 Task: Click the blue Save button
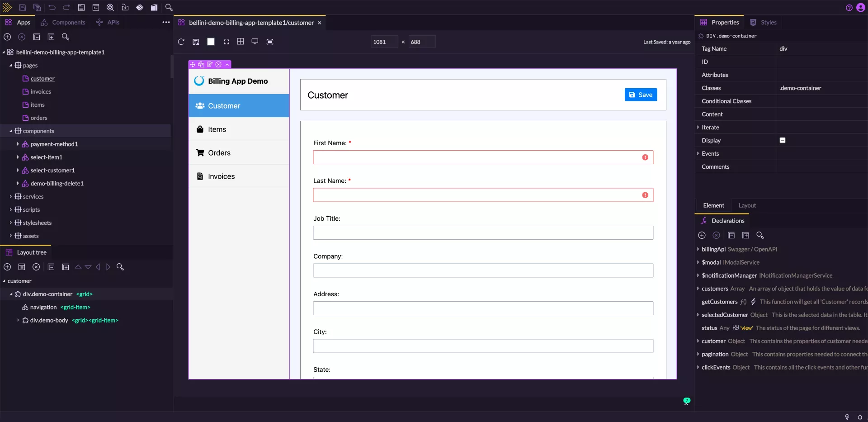[641, 95]
